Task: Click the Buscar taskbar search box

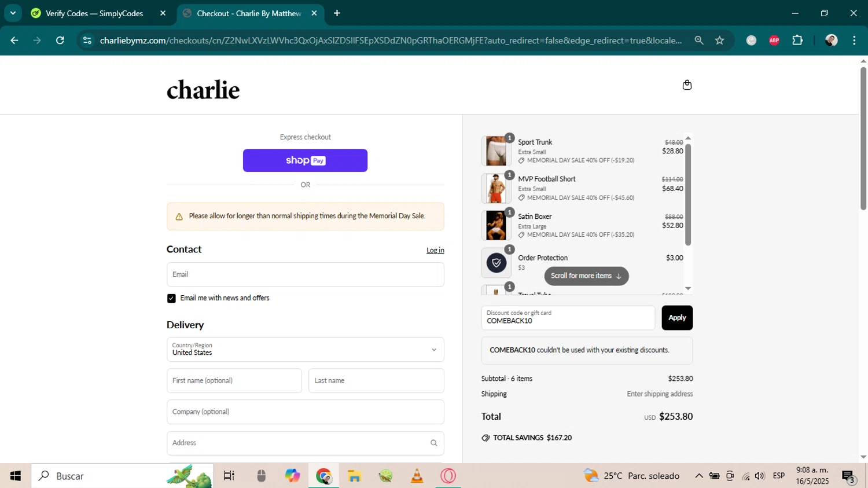Action: 122,476
